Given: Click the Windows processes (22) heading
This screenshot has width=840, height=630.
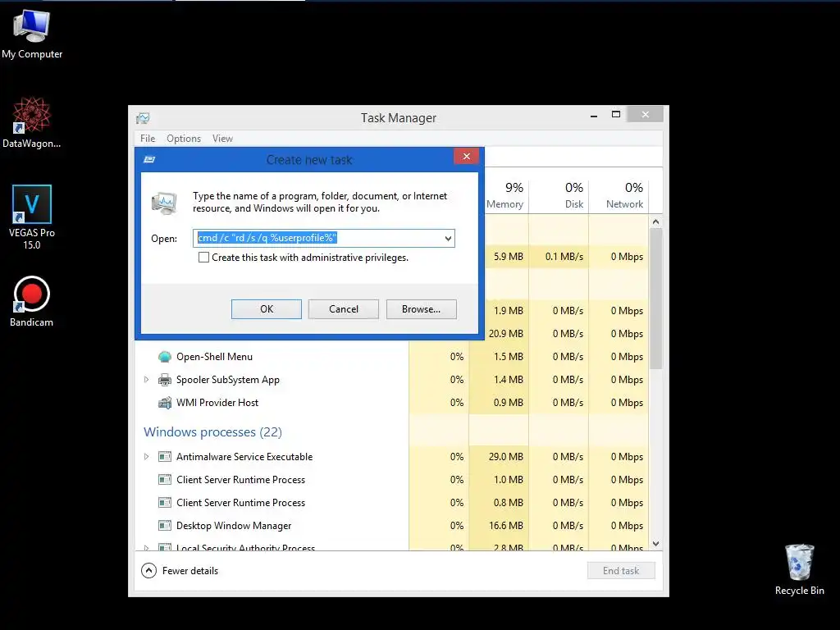Looking at the screenshot, I should 212,432.
